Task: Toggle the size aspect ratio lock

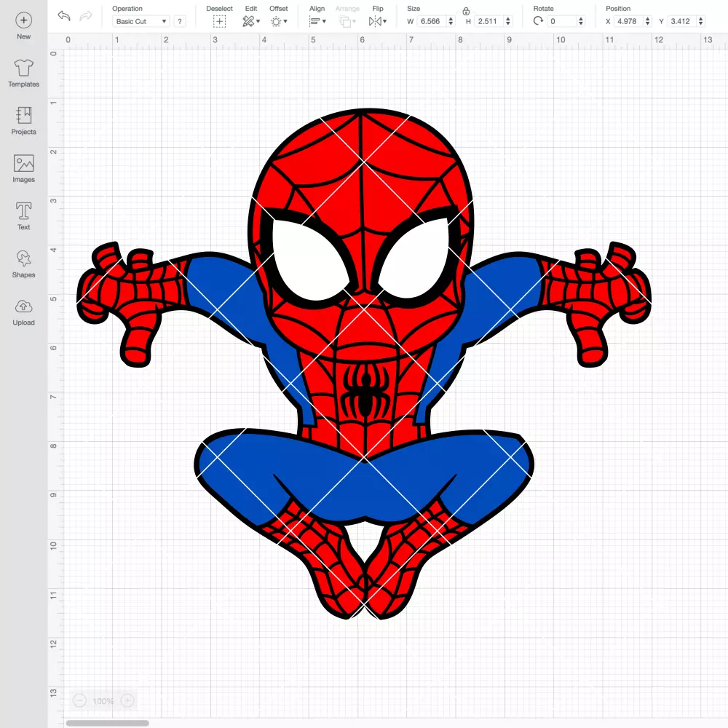Action: [x=466, y=11]
